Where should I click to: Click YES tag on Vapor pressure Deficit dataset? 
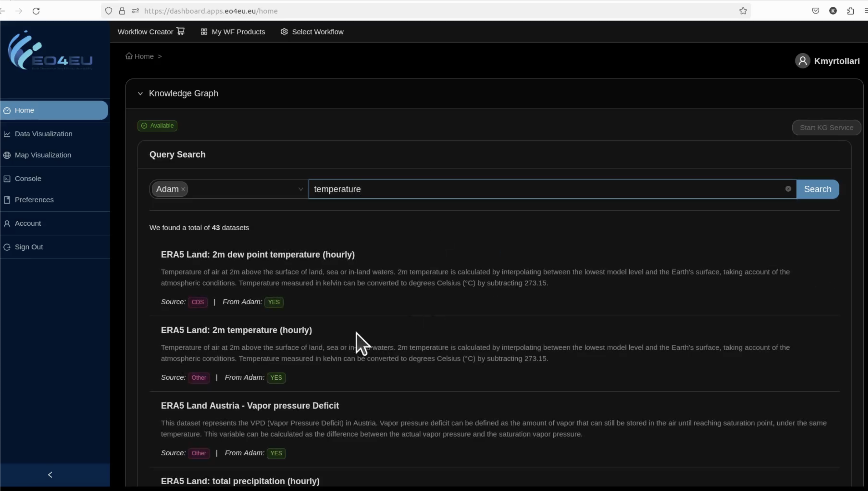coord(276,453)
